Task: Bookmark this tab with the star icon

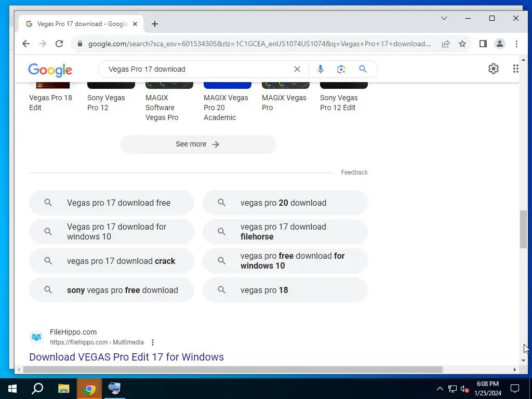Action: coord(462,44)
